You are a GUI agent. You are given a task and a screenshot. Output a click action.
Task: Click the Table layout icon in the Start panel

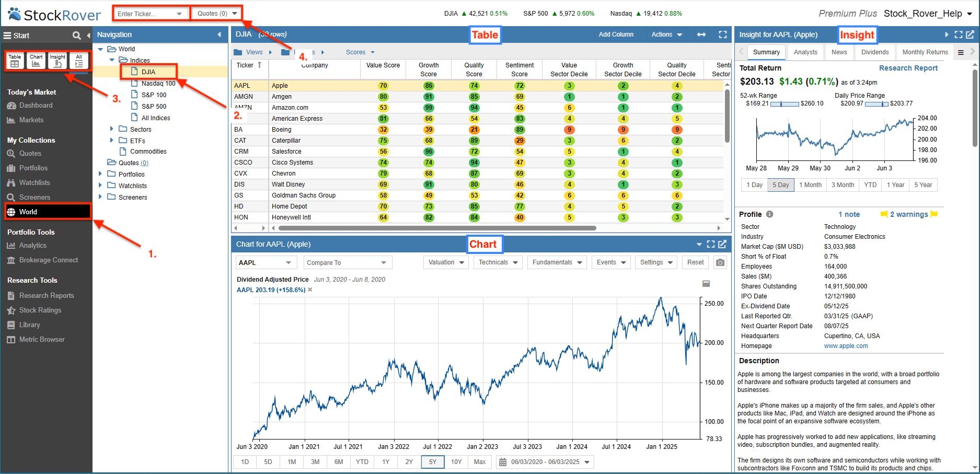pos(15,61)
